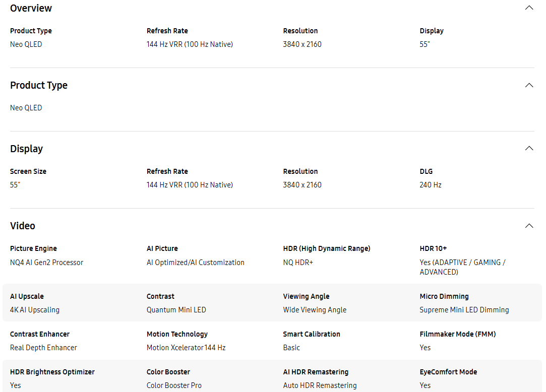Select Basic under Smart Calibration
Viewport: 546px width, 392px height.
291,348
